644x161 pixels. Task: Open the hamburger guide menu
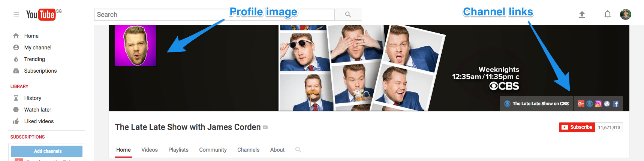point(16,14)
